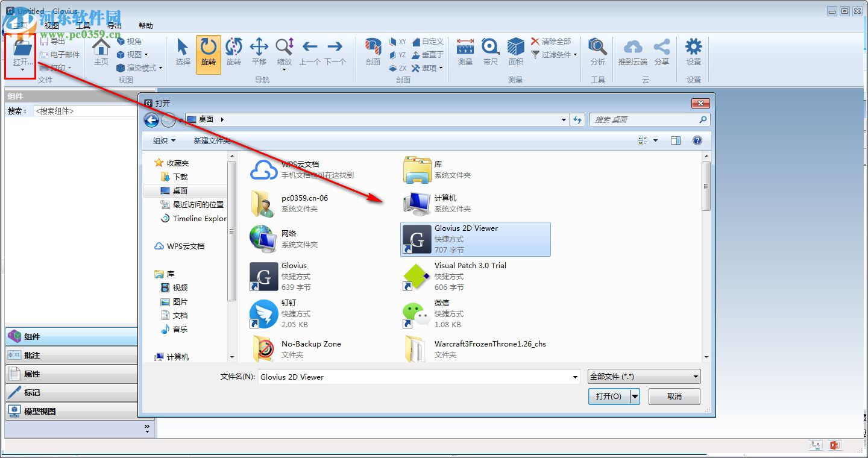
Task: Focus the 搜索 桌面 search box
Action: point(649,119)
